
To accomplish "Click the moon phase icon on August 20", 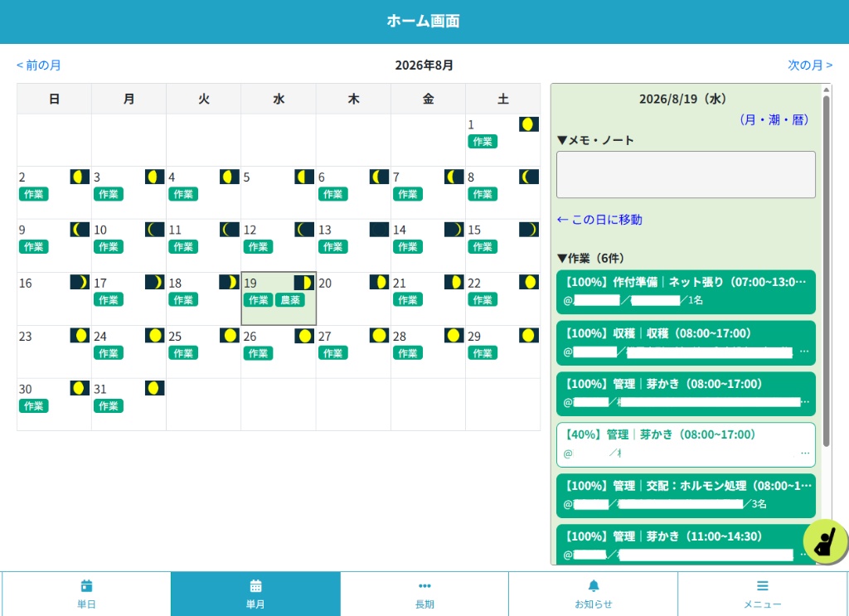I will pos(379,282).
